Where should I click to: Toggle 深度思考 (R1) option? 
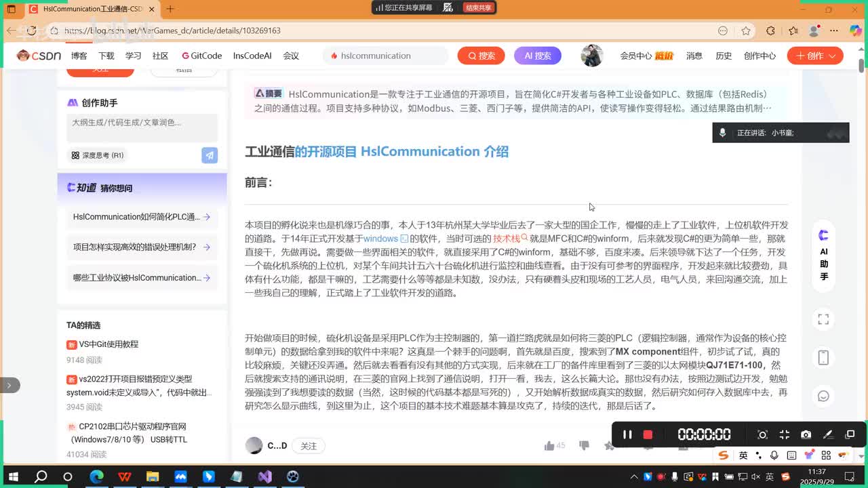tap(98, 155)
